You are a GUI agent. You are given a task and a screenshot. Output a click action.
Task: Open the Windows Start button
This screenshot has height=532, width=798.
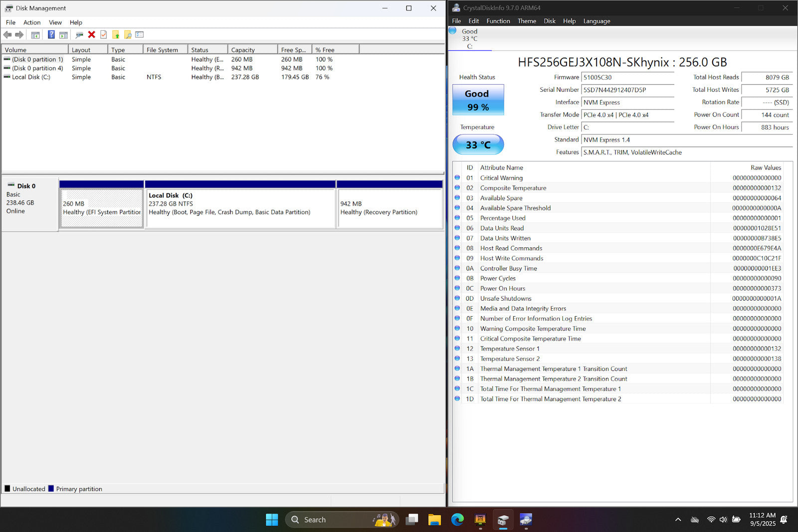tap(272, 520)
